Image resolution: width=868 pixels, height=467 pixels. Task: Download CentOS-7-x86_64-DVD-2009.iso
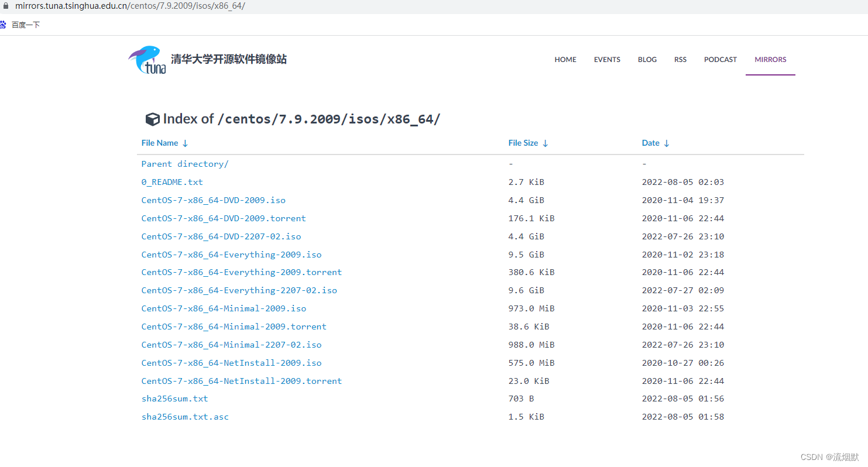point(214,200)
